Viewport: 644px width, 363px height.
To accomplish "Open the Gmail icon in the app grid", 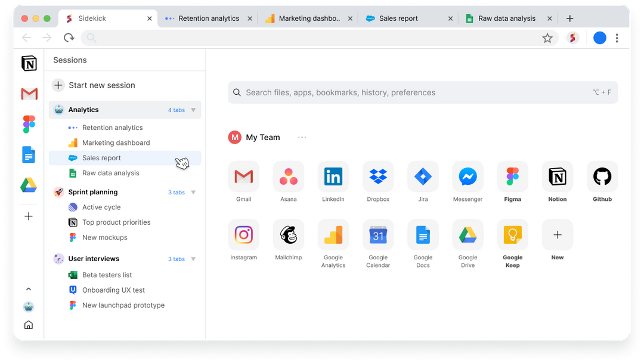I will tap(244, 176).
